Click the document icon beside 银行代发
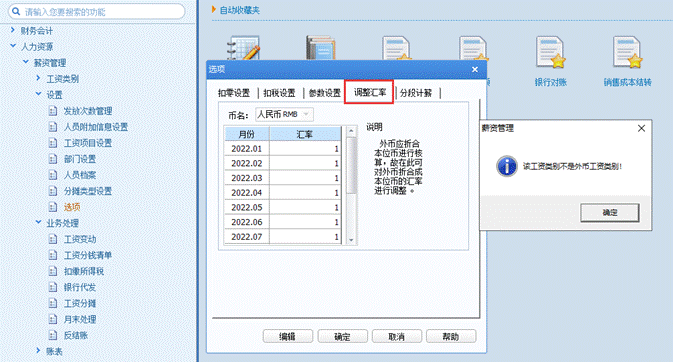This screenshot has width=673, height=362. pyautogui.click(x=52, y=287)
